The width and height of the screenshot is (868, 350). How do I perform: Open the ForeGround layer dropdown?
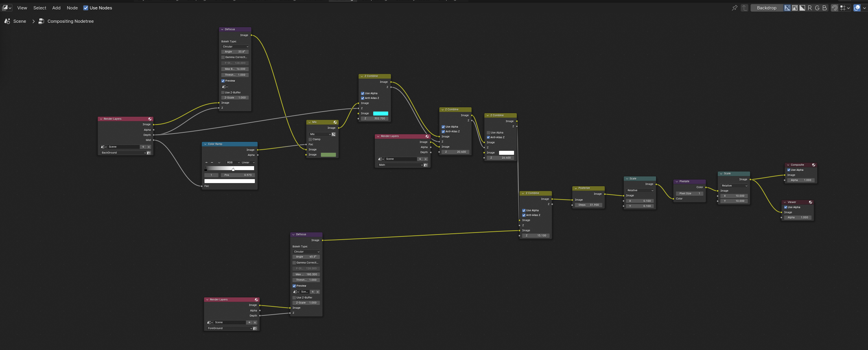pyautogui.click(x=229, y=328)
